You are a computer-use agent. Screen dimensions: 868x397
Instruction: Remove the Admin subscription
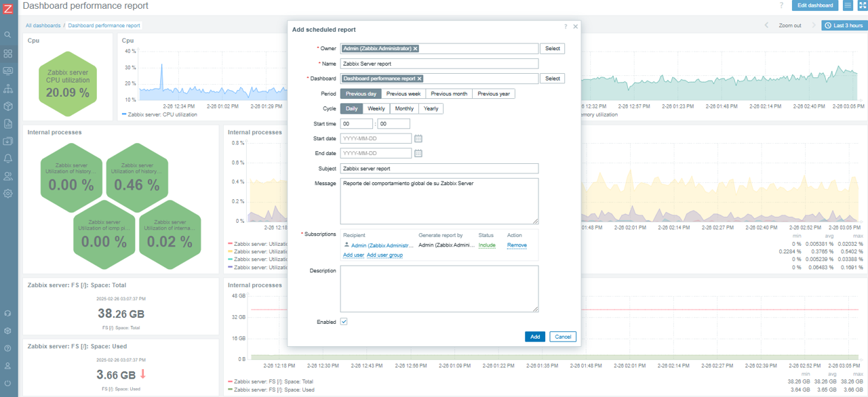tap(517, 245)
